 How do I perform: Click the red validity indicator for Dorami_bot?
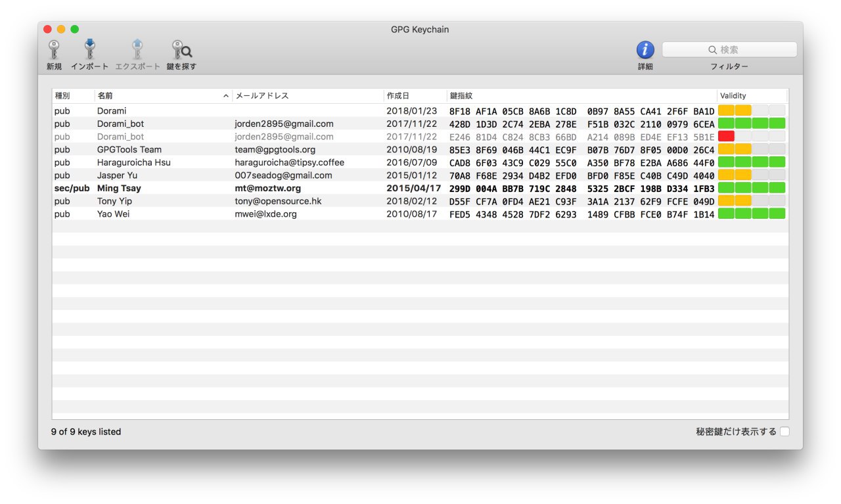(x=726, y=137)
